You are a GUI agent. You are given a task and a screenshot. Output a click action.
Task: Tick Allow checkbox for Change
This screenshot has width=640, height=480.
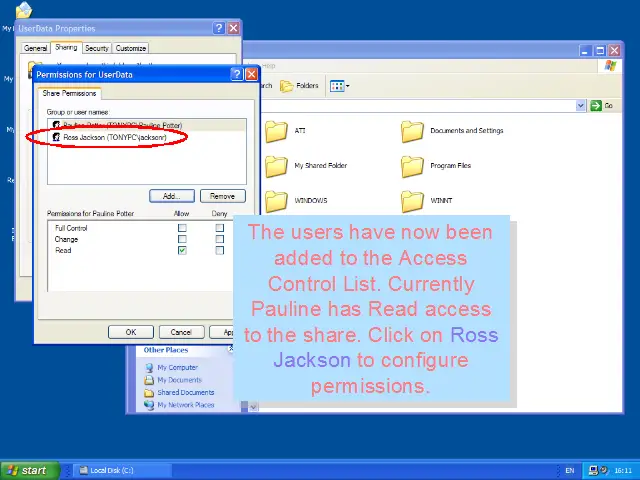coord(182,239)
